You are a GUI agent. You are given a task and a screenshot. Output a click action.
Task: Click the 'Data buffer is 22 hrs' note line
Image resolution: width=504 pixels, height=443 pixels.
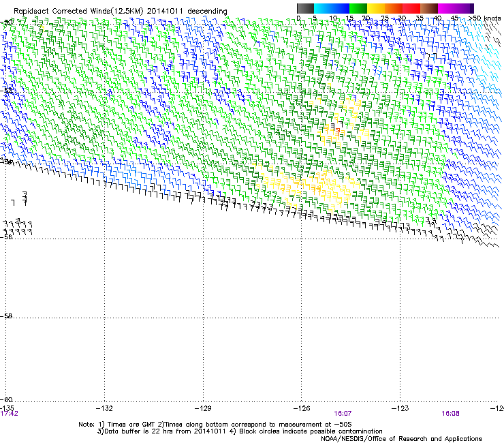pos(161,431)
